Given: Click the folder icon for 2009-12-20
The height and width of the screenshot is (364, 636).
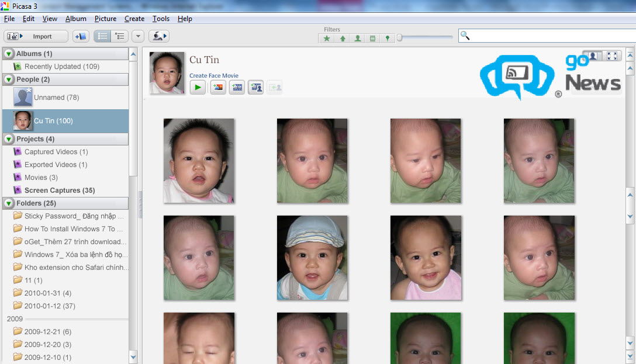Looking at the screenshot, I should (x=18, y=344).
